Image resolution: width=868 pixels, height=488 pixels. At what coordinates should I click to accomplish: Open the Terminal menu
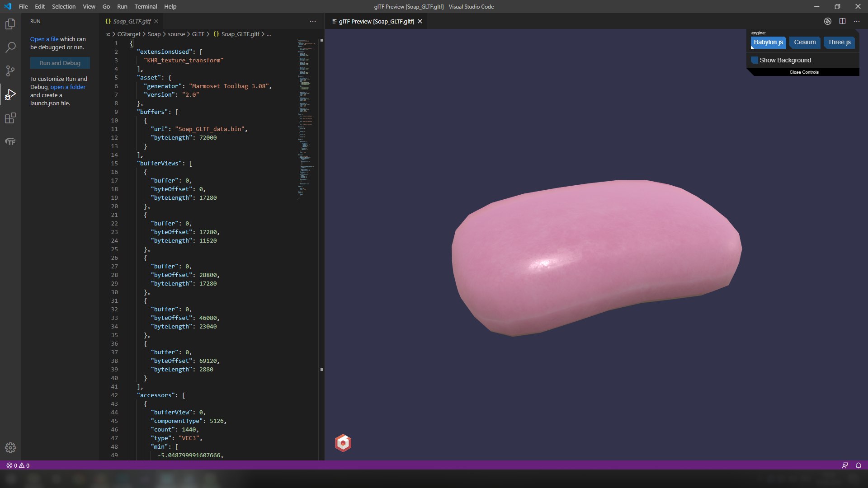(x=146, y=7)
